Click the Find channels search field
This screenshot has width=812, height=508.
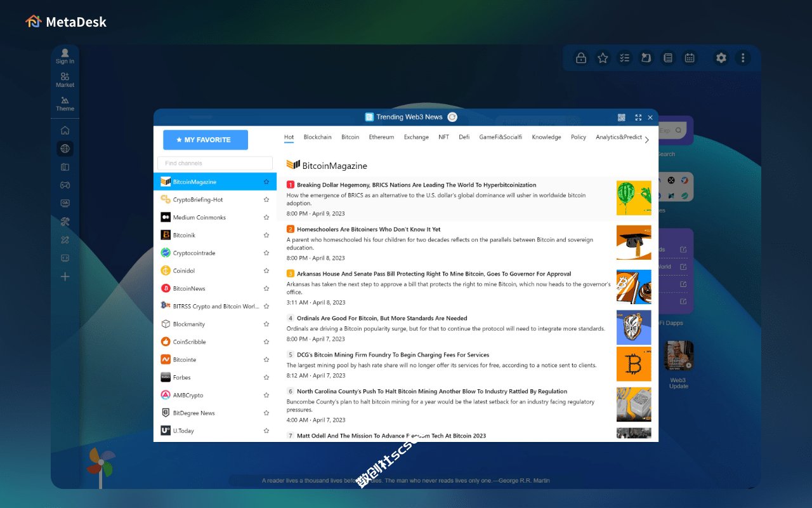pos(215,163)
